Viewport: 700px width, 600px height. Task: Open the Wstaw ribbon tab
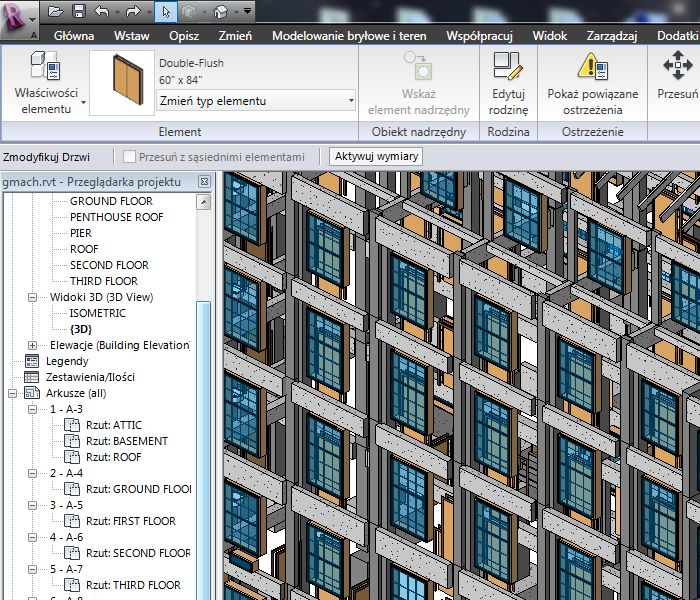point(131,36)
